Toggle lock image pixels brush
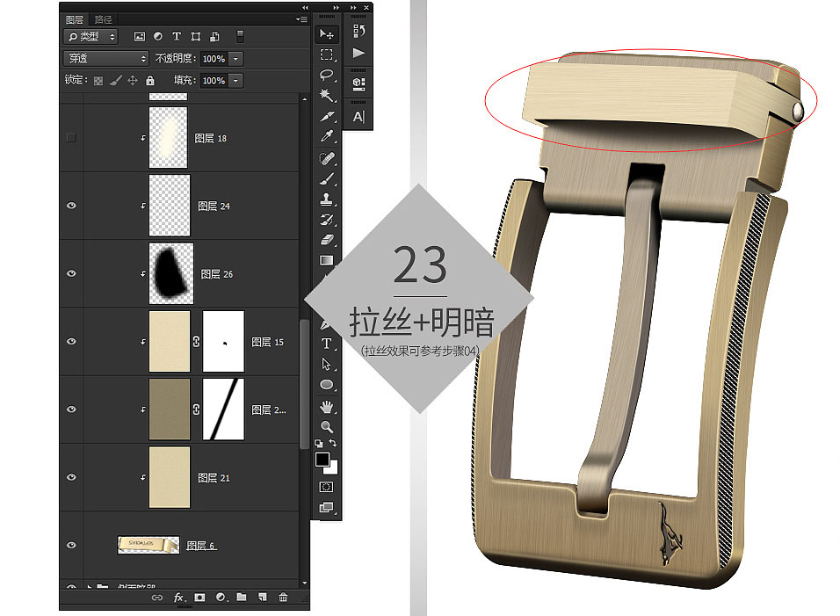The height and width of the screenshot is (616, 840). tap(115, 80)
